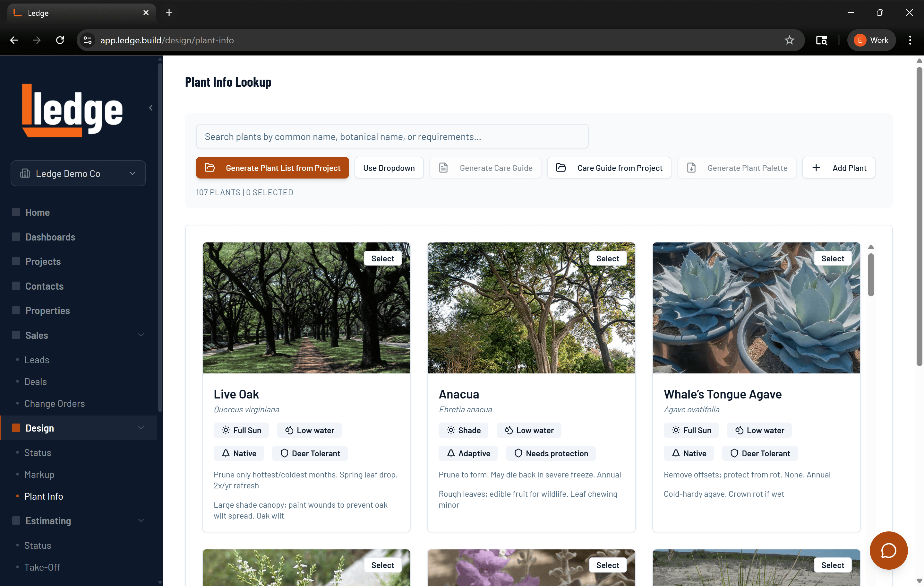
Task: Click the Generate Plant Palette button
Action: (736, 167)
